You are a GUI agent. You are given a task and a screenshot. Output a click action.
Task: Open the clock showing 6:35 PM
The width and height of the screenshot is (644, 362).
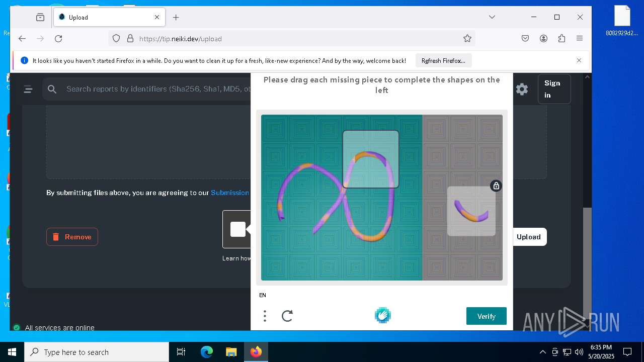point(601,352)
